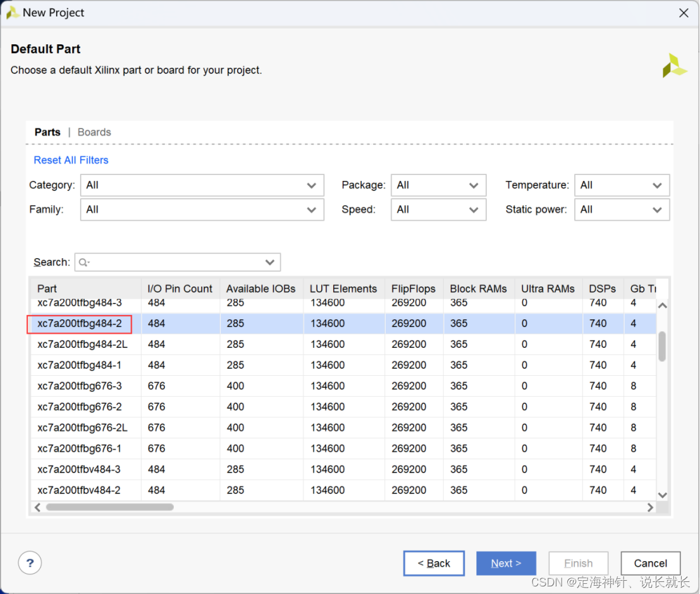The image size is (700, 594).
Task: Sort by FlipFlops column header
Action: (x=414, y=289)
